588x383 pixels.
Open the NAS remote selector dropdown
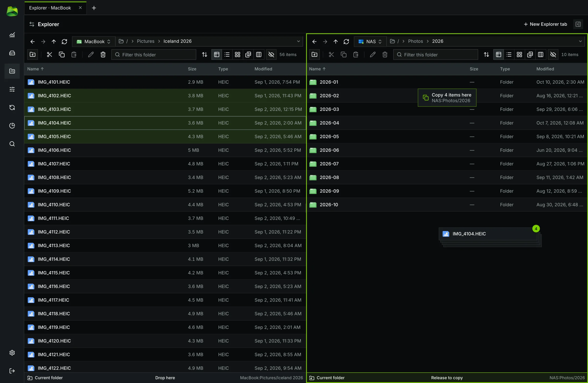[x=370, y=41]
